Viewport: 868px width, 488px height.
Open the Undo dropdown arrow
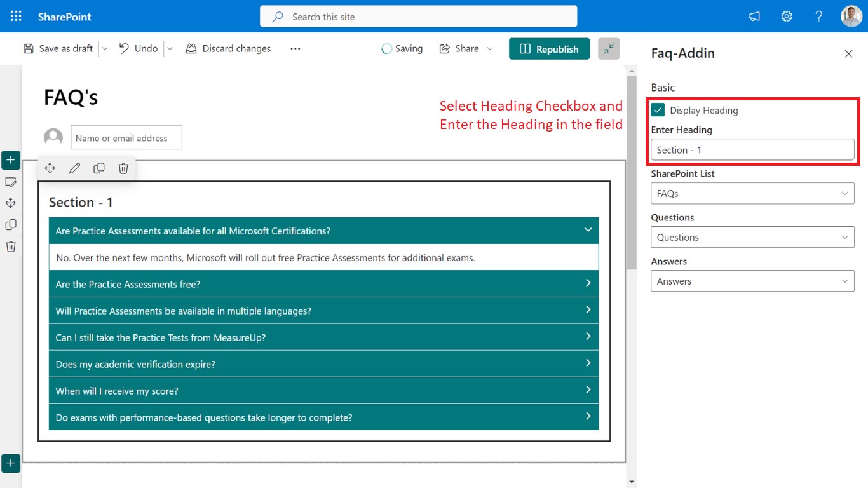[x=170, y=49]
